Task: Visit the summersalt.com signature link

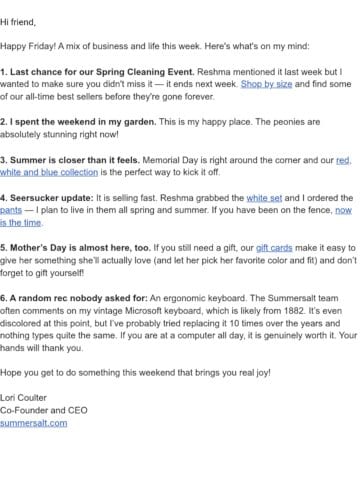Action: point(34,423)
